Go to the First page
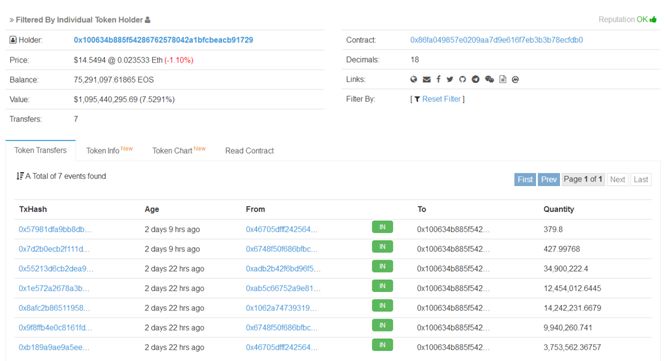Viewport: 665px width, 361px height. pyautogui.click(x=525, y=179)
